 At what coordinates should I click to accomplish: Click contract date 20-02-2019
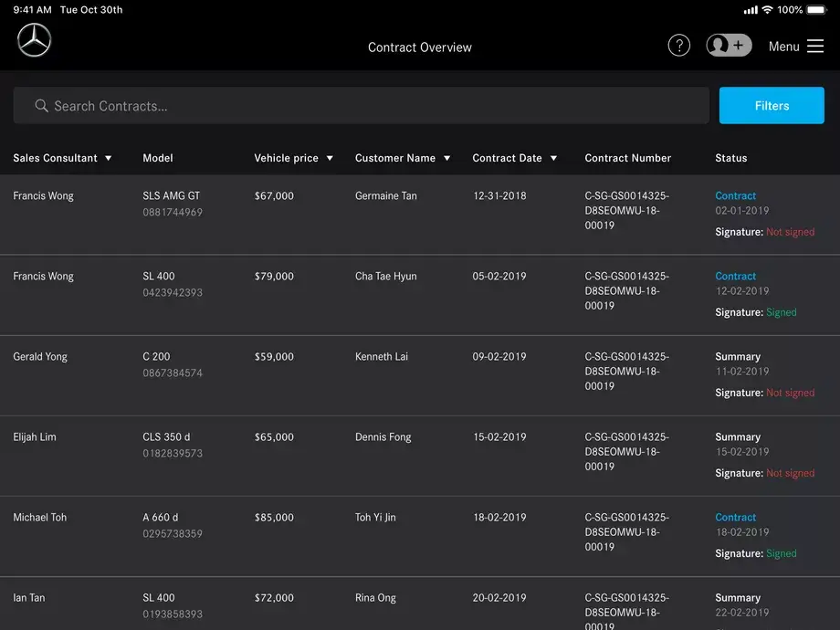click(x=499, y=597)
